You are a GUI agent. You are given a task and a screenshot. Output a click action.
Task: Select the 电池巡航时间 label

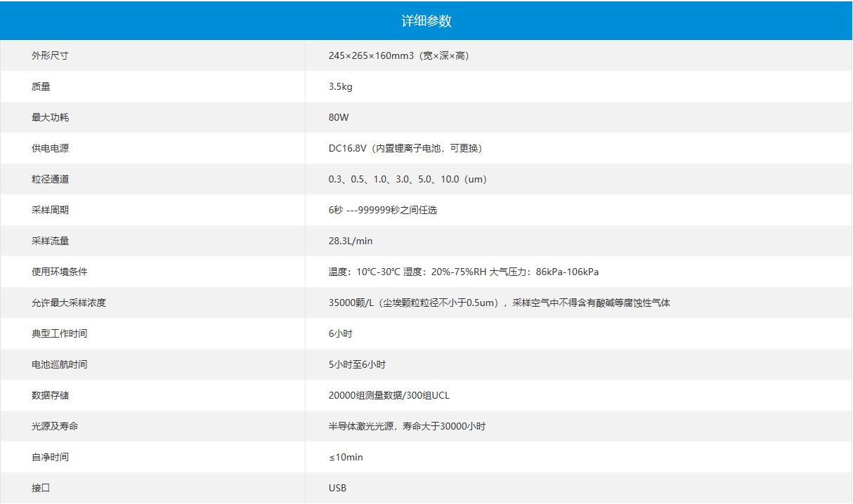[x=60, y=364]
